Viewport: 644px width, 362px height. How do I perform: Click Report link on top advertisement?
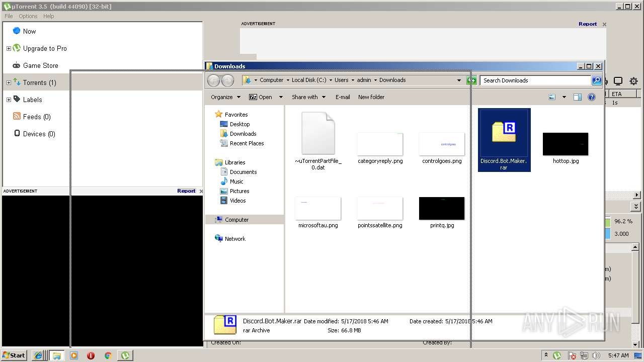pyautogui.click(x=588, y=24)
